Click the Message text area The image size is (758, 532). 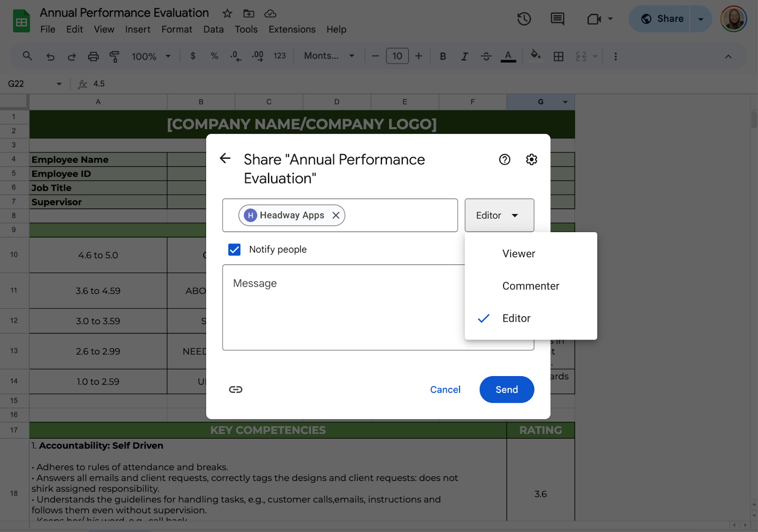(x=378, y=307)
